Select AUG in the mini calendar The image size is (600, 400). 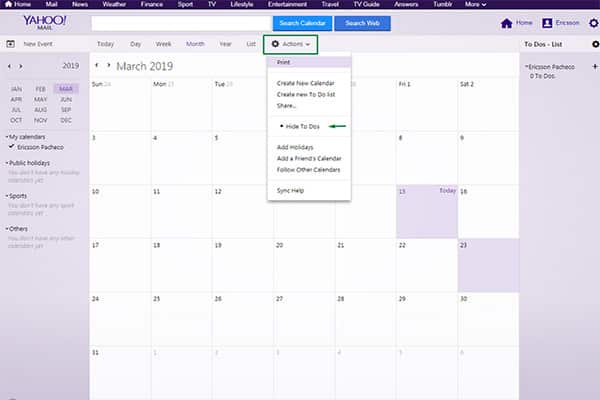pos(41,110)
